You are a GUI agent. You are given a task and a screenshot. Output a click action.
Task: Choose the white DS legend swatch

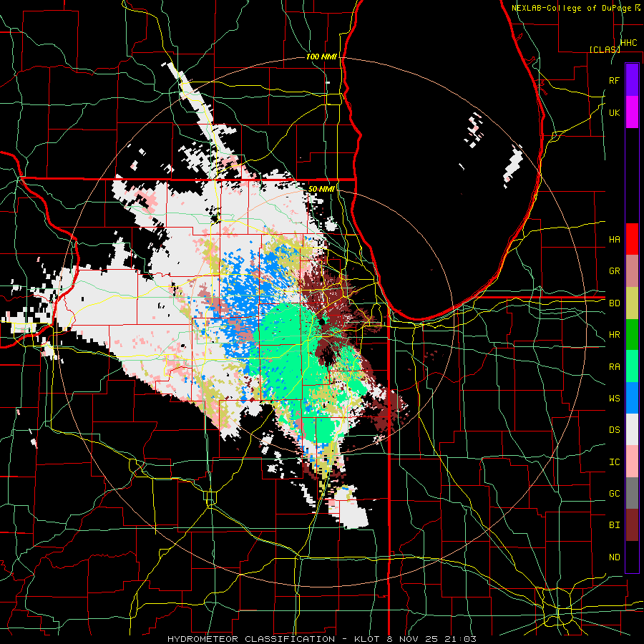tap(632, 429)
